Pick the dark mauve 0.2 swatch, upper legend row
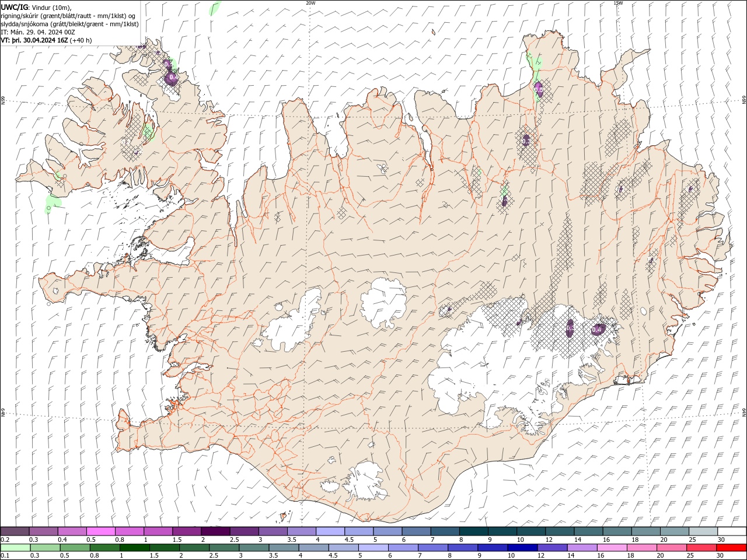Screen dimensions: 747x560 pos(15,531)
